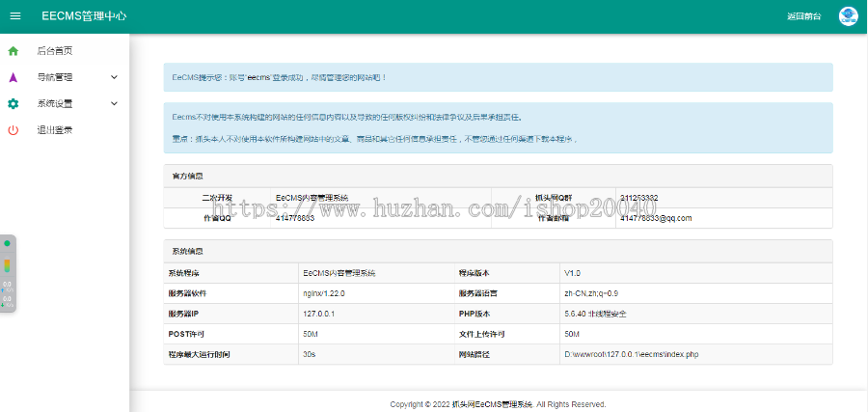Click the purple navigation icon beside 导航管理
Image resolution: width=868 pixels, height=412 pixels.
(x=14, y=77)
